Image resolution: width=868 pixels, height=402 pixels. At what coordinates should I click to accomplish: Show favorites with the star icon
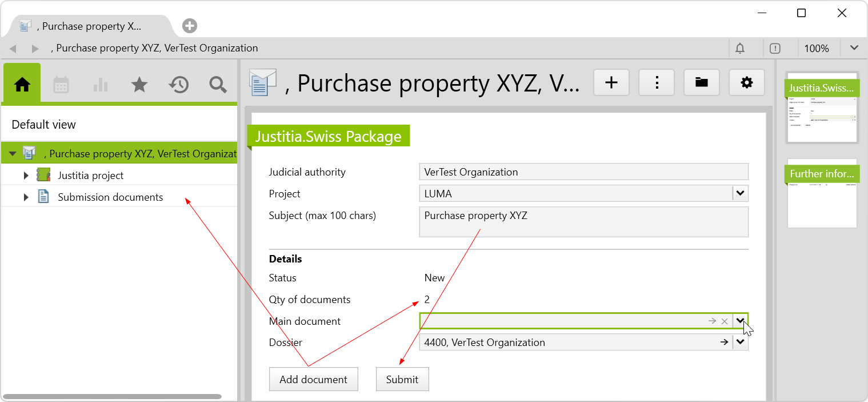[x=139, y=85]
